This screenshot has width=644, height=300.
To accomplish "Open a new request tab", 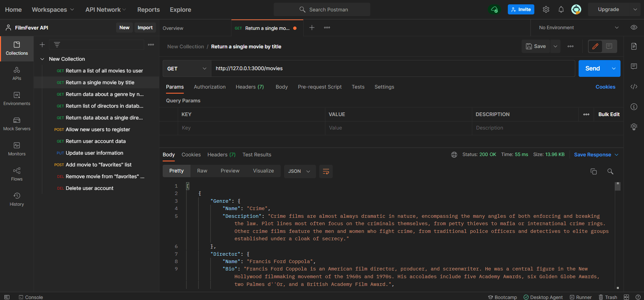I will click(x=312, y=28).
